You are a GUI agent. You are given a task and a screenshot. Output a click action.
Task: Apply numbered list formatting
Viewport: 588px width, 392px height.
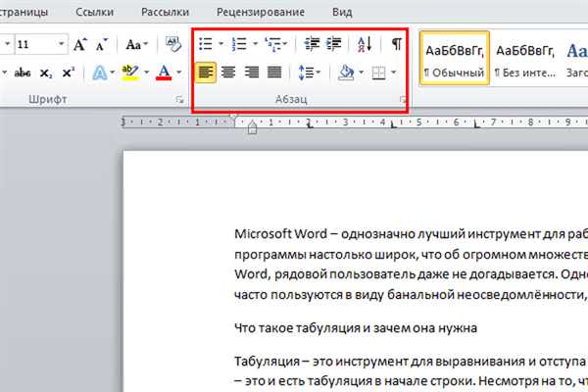[x=239, y=44]
